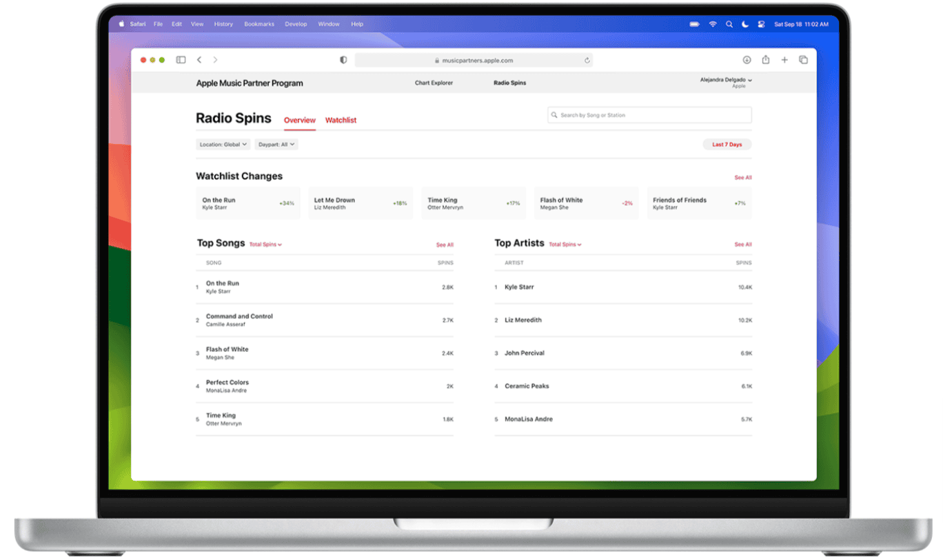Reload the page using the refresh icon
The height and width of the screenshot is (560, 943).
(587, 61)
